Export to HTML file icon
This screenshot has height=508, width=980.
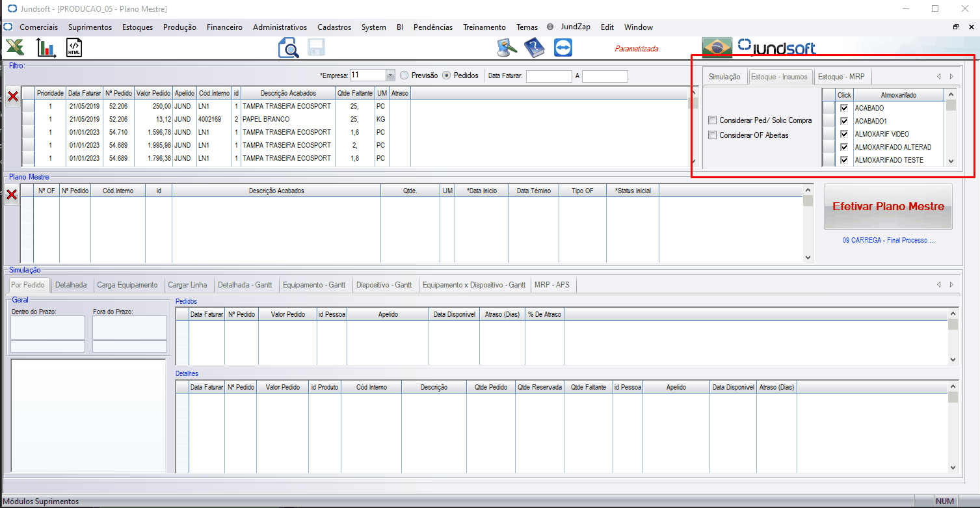pyautogui.click(x=74, y=47)
